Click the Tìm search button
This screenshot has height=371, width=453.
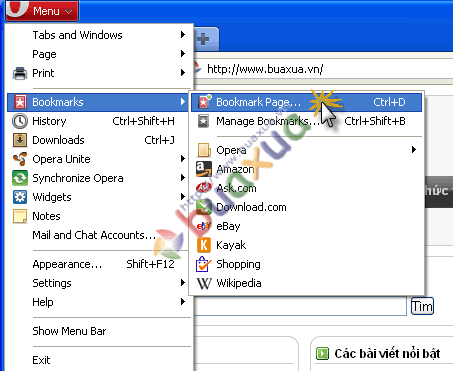click(x=422, y=306)
